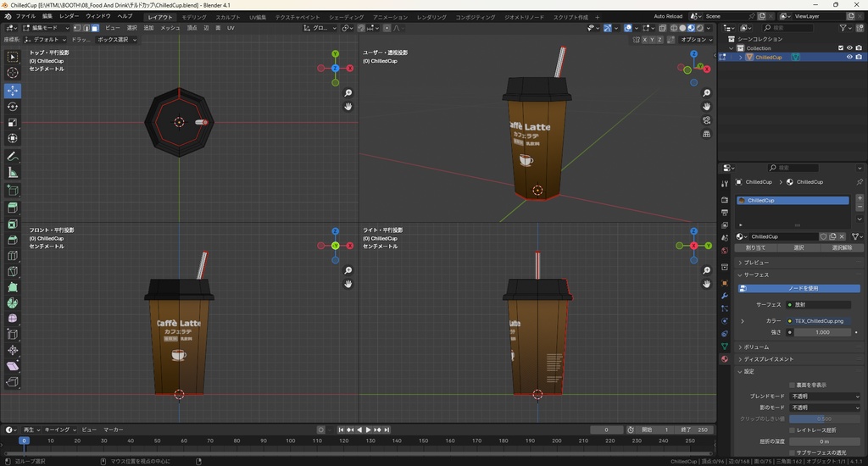Viewport: 868px width, 466px height.
Task: Open the レンダー menu
Action: [x=69, y=16]
